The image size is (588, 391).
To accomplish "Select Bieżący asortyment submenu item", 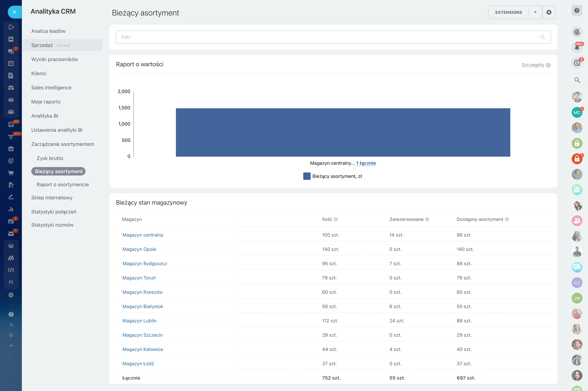I will click(58, 171).
